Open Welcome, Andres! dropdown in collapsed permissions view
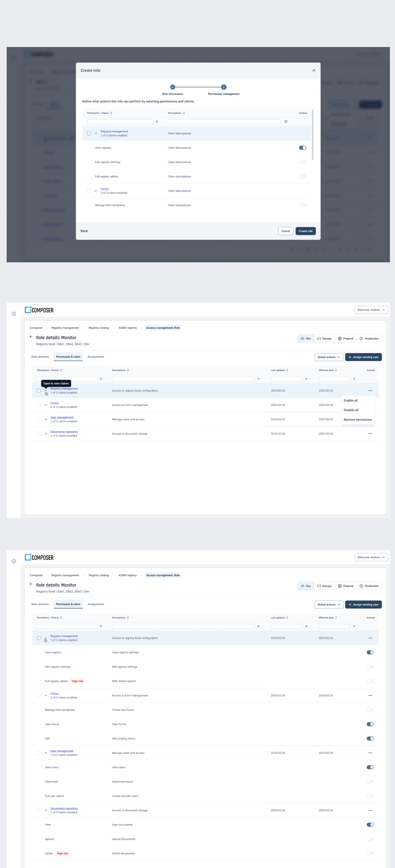This screenshot has width=395, height=868. (x=371, y=310)
